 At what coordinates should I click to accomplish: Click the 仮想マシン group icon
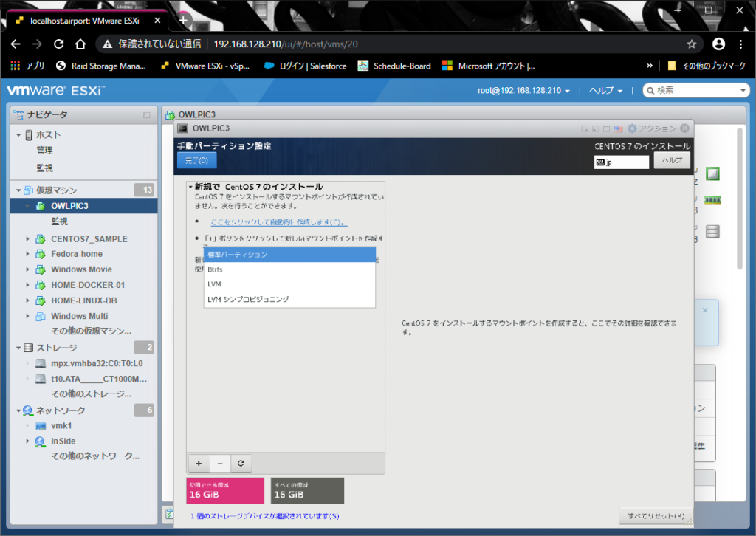point(29,190)
